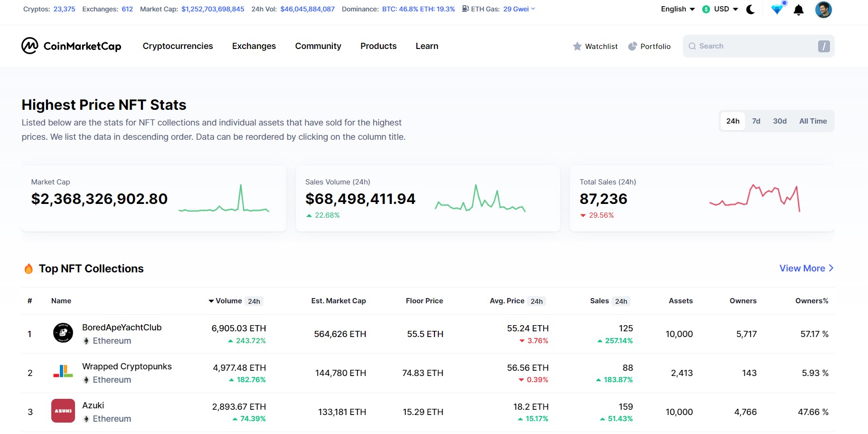
Task: Click the $68,498,411.94 sales volume value
Action: (360, 199)
